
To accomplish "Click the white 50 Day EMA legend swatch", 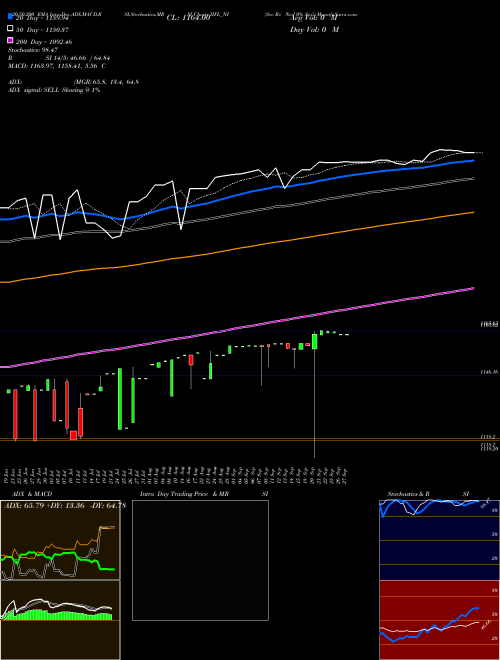I will tap(11, 29).
